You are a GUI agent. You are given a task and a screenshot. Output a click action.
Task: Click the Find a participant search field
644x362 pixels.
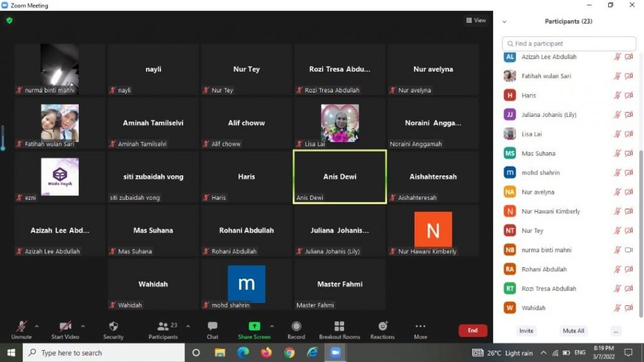[x=569, y=43]
